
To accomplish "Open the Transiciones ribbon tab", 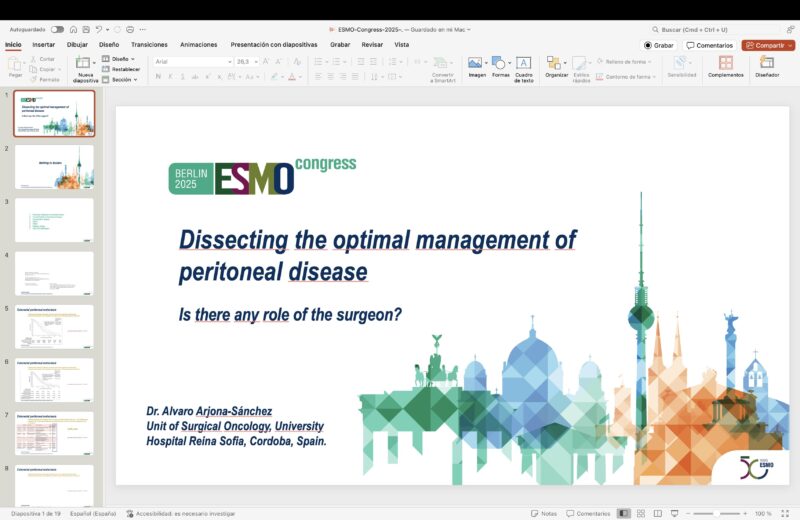I will tap(149, 45).
